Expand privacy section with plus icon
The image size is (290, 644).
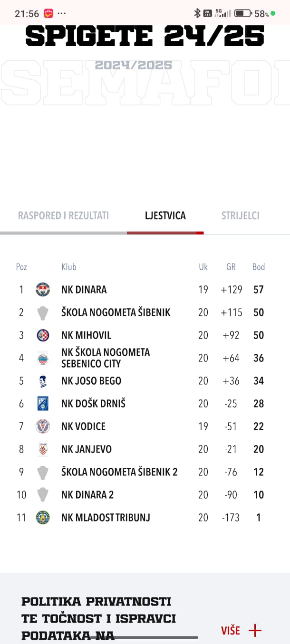[255, 631]
